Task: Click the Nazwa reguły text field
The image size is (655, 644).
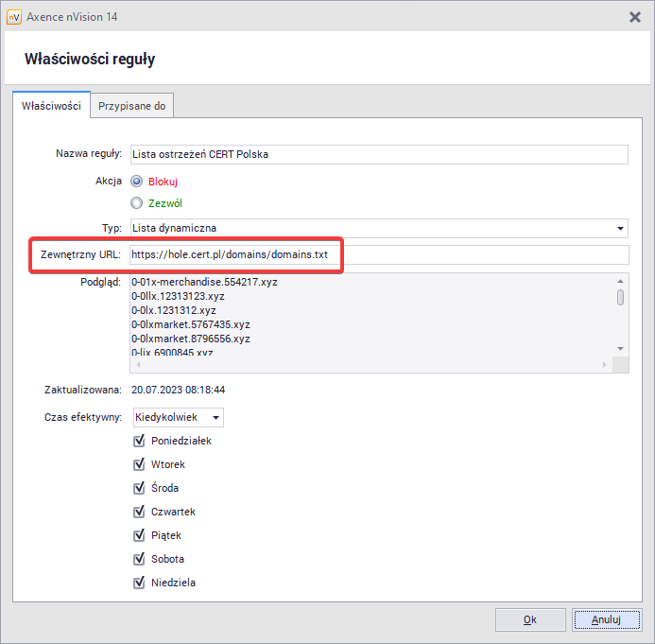Action: (378, 154)
